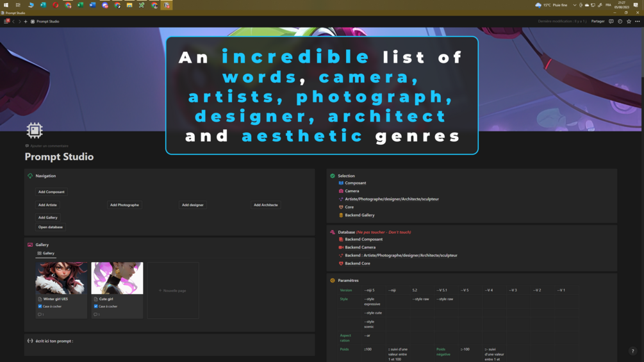The width and height of the screenshot is (644, 362).
Task: Open Core page link
Action: 349,207
